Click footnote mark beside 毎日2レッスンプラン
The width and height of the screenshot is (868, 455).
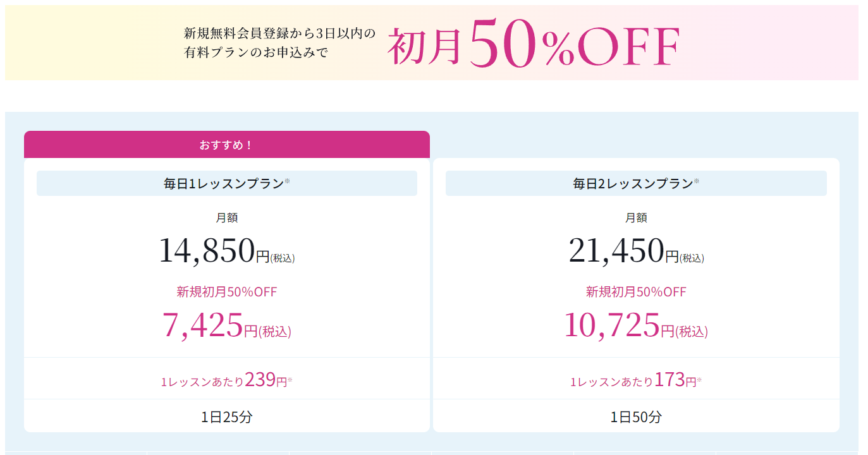697,181
